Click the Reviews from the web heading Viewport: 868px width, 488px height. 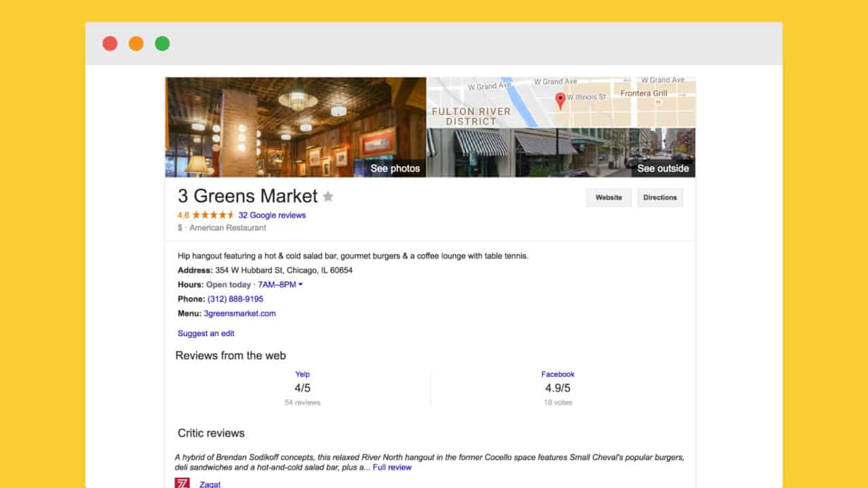231,355
